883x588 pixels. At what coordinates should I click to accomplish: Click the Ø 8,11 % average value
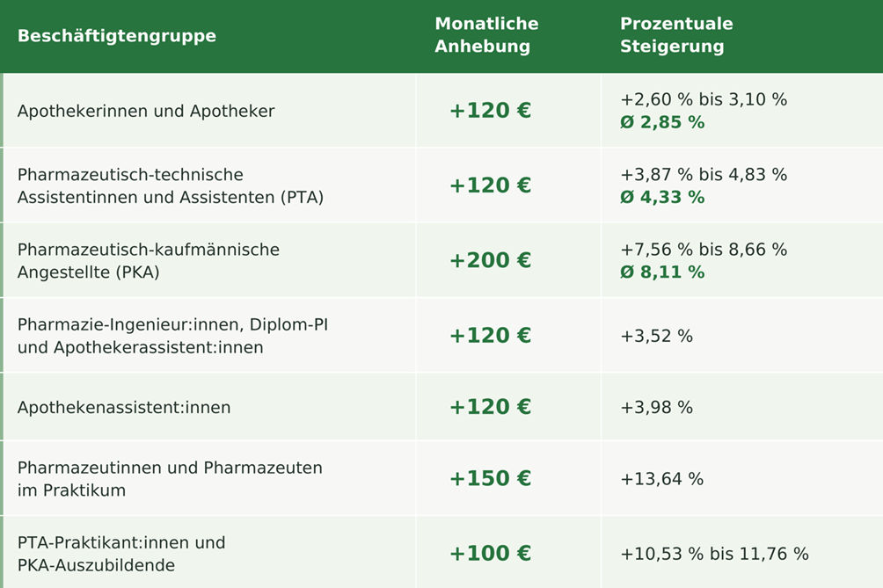click(662, 272)
